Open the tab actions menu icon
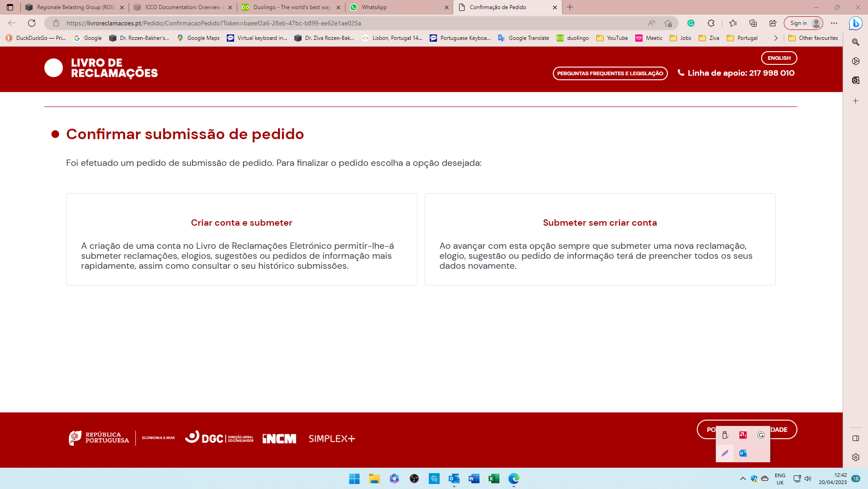868x489 pixels. tap(10, 7)
